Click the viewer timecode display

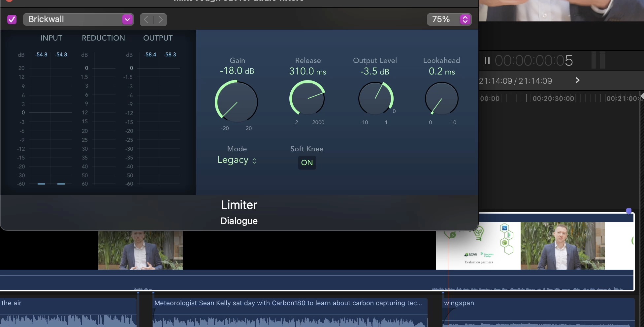pyautogui.click(x=533, y=61)
